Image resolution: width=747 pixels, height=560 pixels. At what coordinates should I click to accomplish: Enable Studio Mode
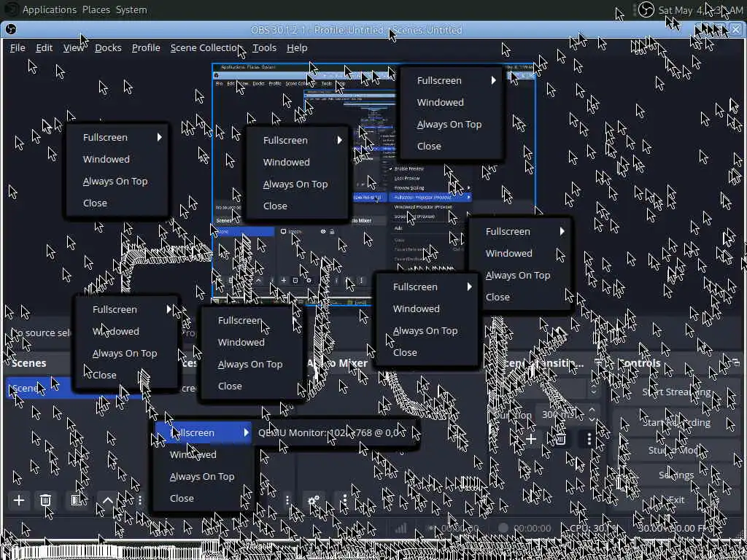coord(676,449)
